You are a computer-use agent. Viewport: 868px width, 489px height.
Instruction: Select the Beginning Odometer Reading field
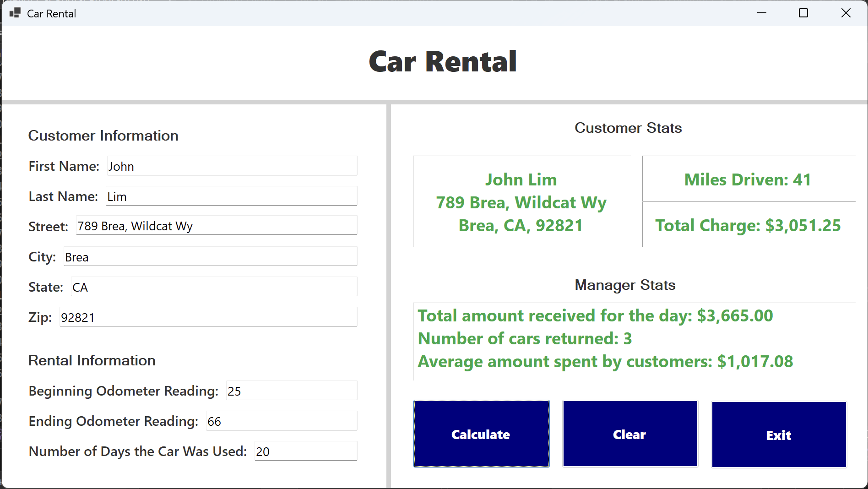[291, 391]
